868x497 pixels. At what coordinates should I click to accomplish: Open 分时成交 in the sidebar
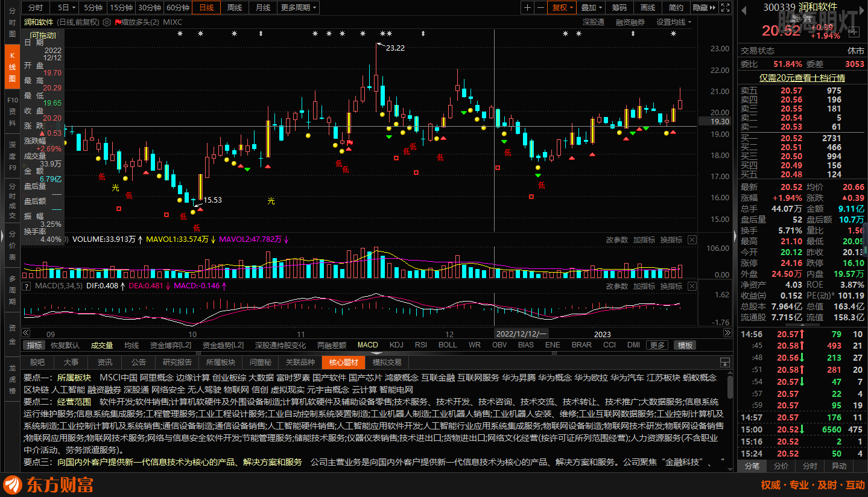(x=12, y=201)
